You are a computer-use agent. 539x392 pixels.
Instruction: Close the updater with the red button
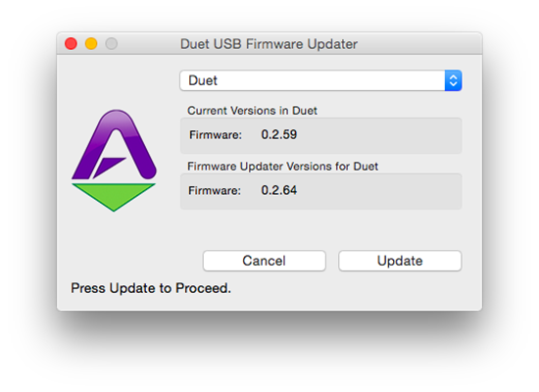72,44
